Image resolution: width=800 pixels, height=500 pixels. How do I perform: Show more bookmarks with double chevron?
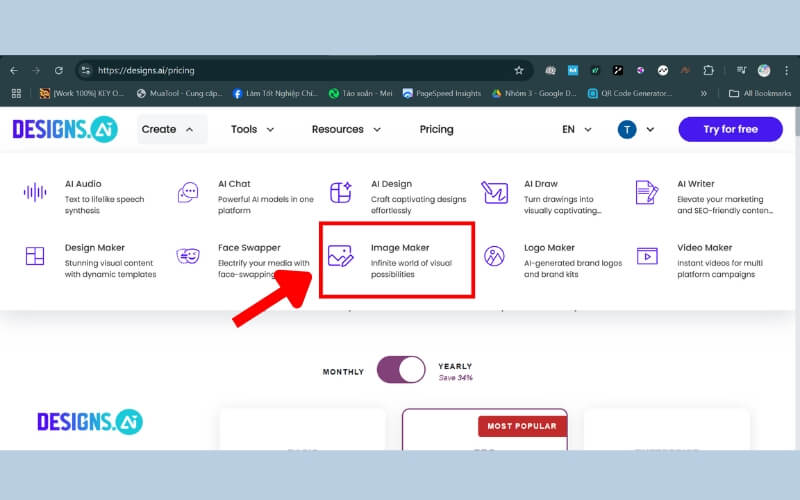click(704, 93)
